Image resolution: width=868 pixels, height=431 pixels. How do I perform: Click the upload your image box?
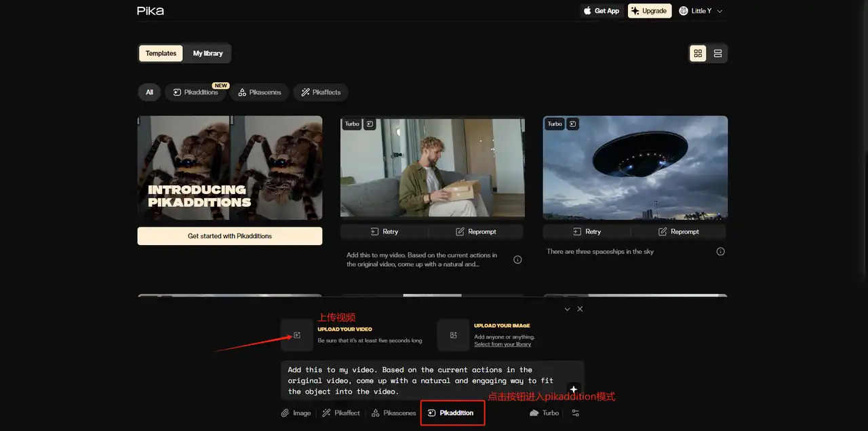point(453,335)
